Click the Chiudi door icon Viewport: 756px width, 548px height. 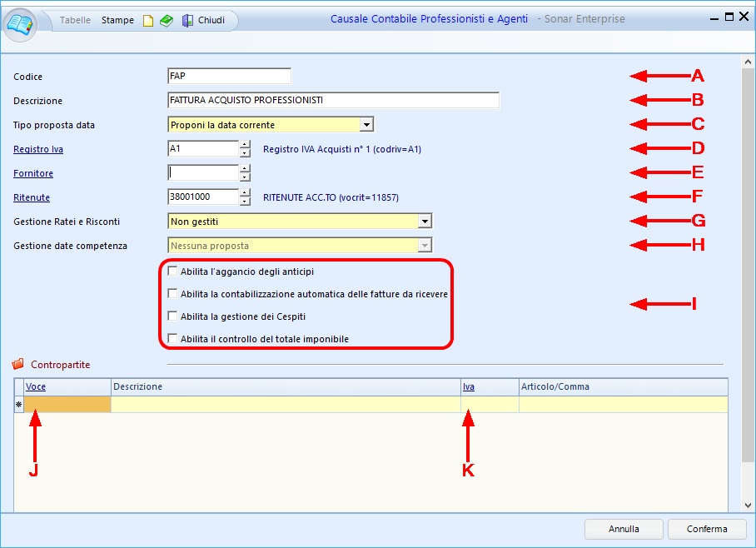point(187,20)
